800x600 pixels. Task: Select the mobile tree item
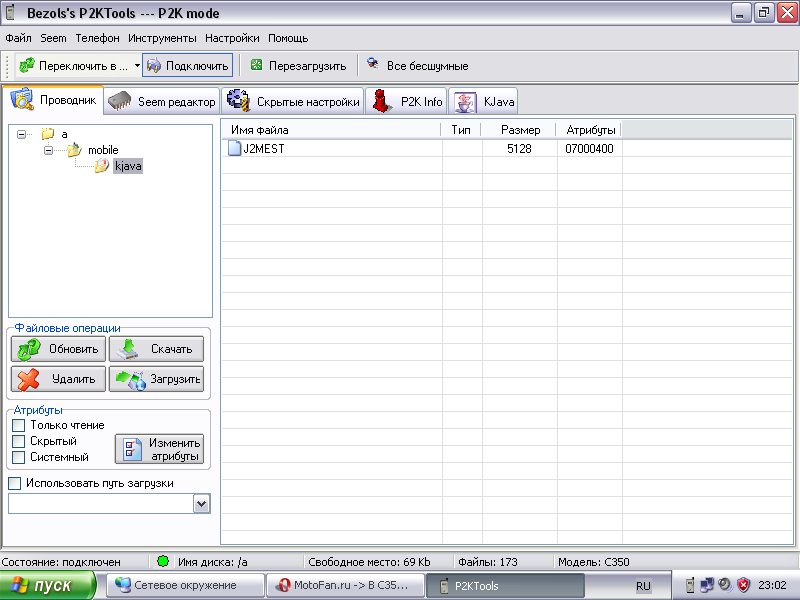click(103, 150)
